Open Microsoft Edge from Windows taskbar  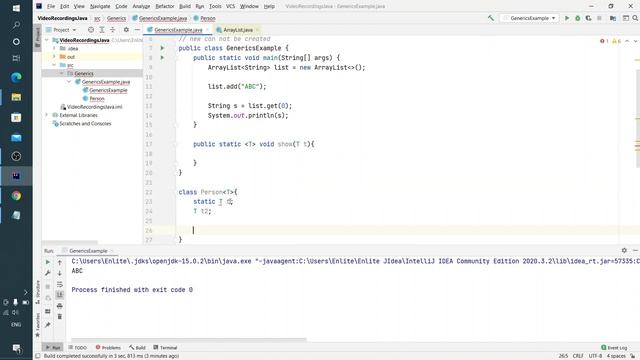point(16,77)
